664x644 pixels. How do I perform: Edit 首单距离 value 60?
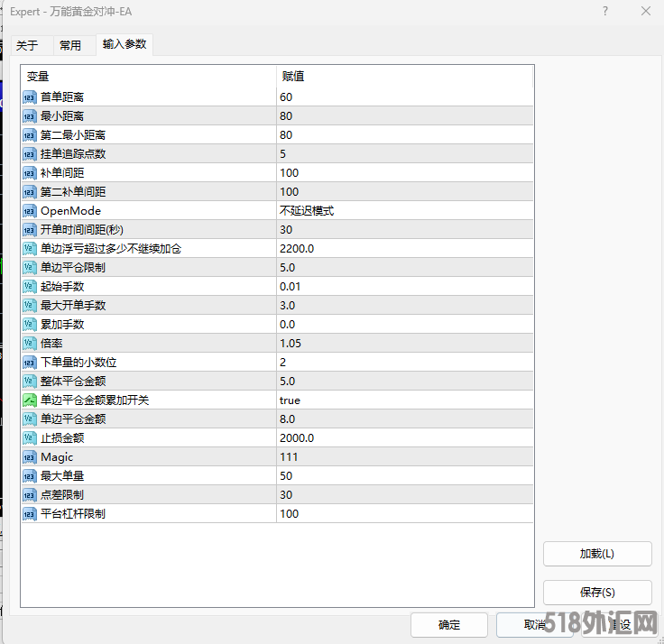(x=405, y=97)
